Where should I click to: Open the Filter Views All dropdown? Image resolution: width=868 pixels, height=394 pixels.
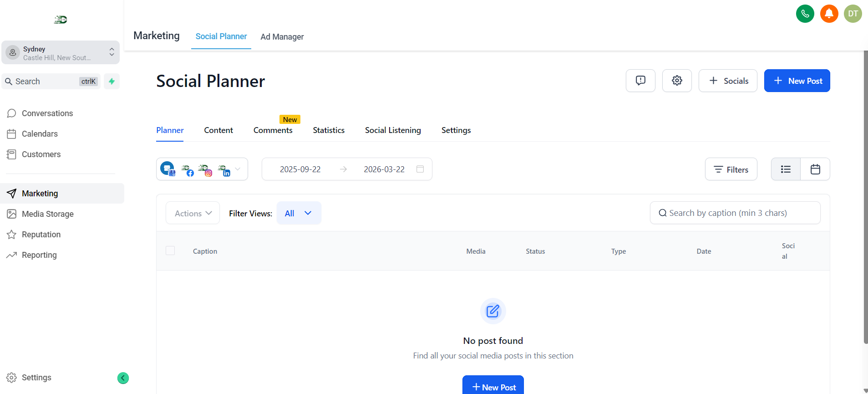pyautogui.click(x=299, y=213)
